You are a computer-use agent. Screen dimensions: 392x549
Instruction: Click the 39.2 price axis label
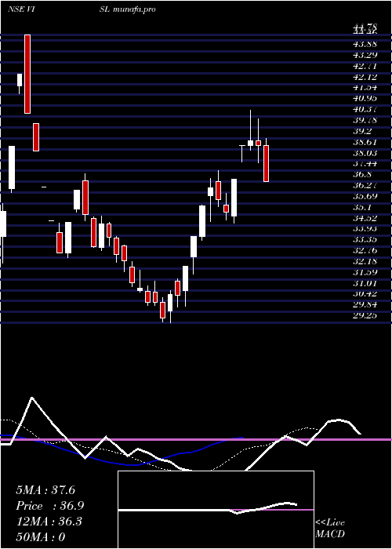tap(362, 131)
